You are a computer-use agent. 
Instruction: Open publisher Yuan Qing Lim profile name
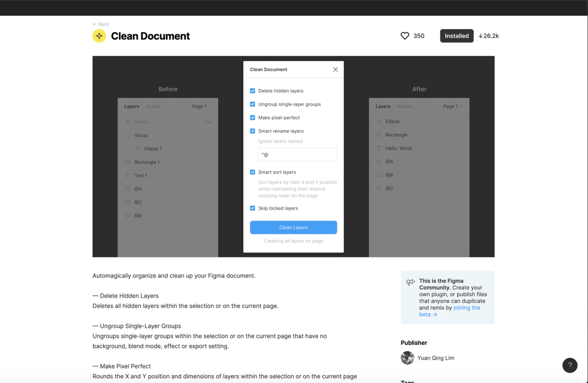pyautogui.click(x=436, y=358)
